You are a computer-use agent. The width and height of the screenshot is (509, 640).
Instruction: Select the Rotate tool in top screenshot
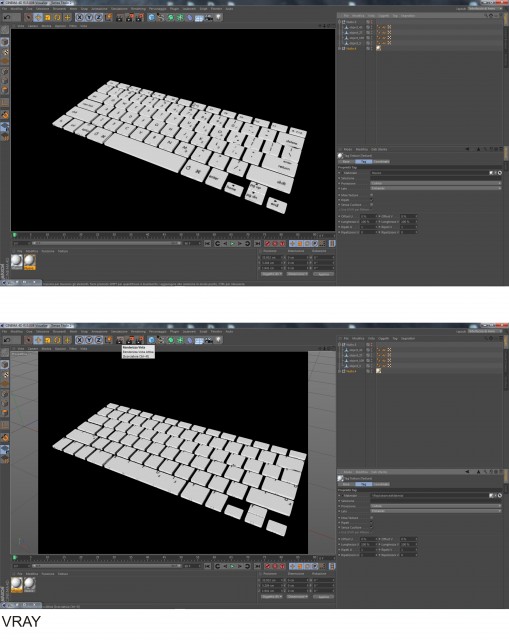(x=58, y=17)
